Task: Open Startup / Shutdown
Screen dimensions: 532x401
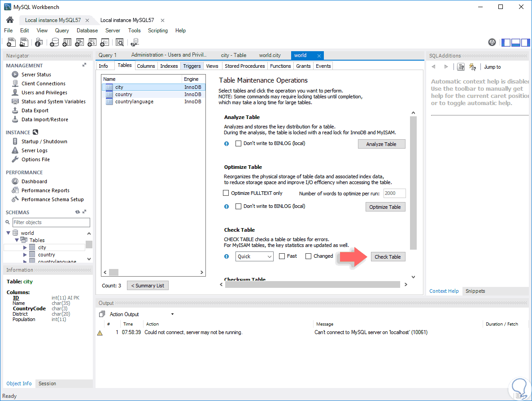Action: pos(44,141)
